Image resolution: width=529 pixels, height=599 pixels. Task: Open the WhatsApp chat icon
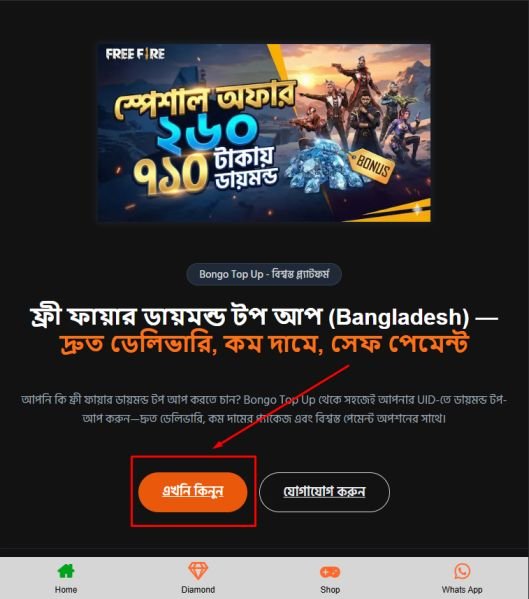(x=462, y=571)
